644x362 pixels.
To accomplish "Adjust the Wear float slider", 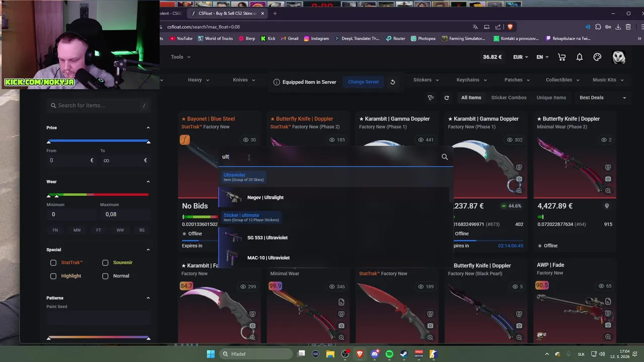I will point(99,195).
